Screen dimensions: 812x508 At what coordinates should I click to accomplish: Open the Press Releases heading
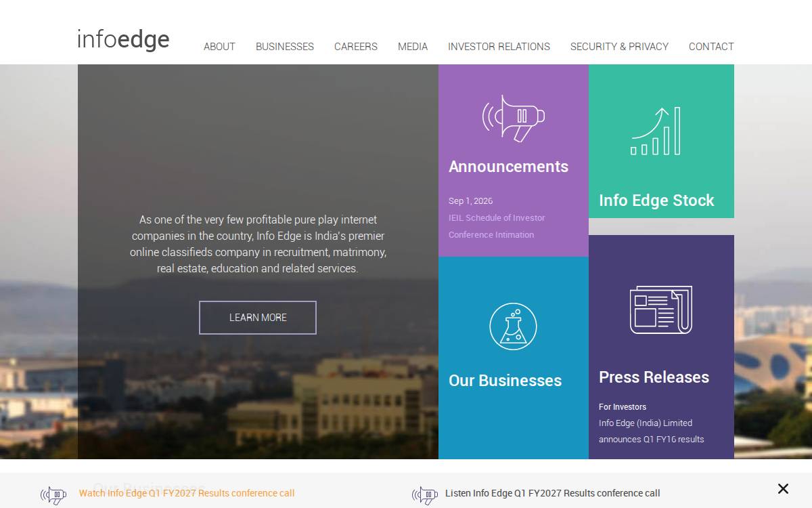654,377
